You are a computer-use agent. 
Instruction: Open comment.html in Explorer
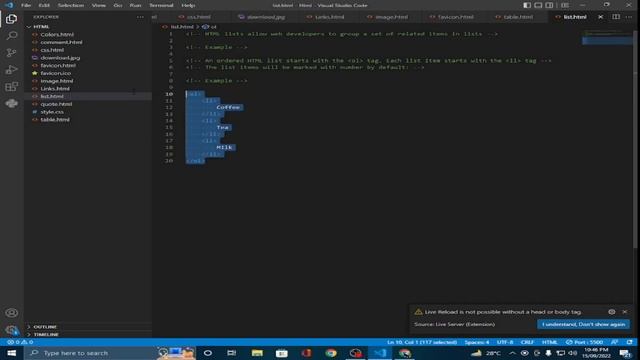pos(61,42)
